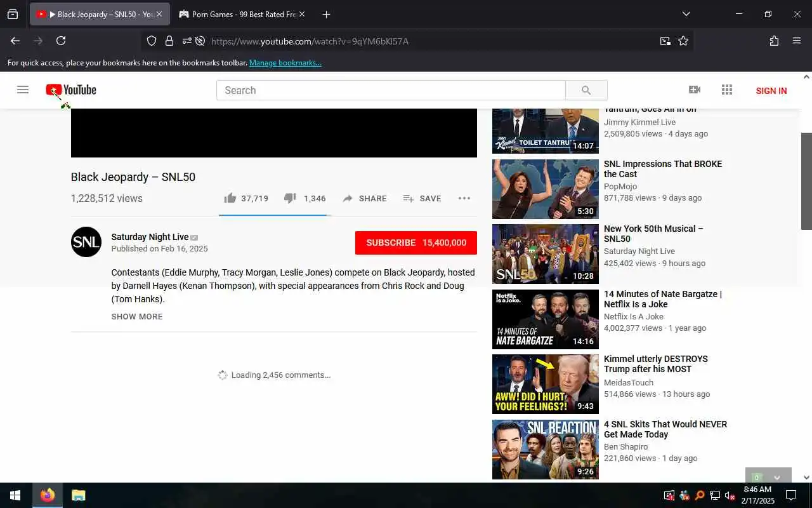Click Firefox in the taskbar
812x508 pixels.
click(48, 495)
